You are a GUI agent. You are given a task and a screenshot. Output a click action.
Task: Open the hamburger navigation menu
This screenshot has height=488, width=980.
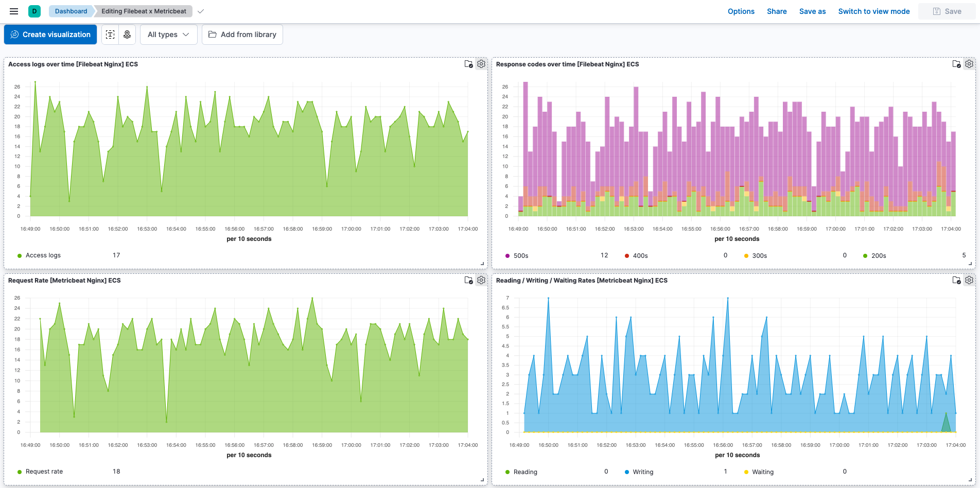click(14, 11)
